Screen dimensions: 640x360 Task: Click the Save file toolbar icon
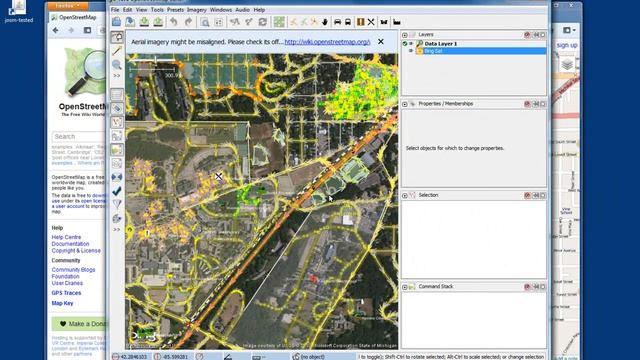coord(130,22)
